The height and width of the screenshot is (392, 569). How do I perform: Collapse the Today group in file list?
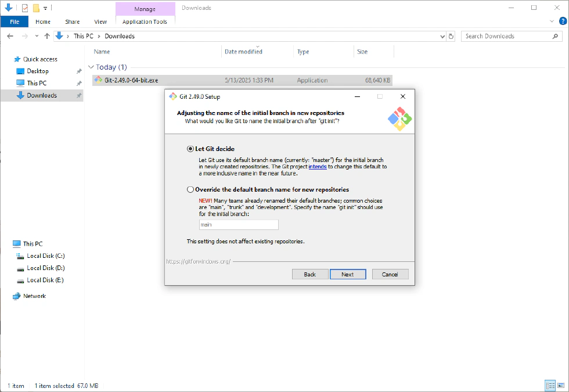pyautogui.click(x=91, y=67)
